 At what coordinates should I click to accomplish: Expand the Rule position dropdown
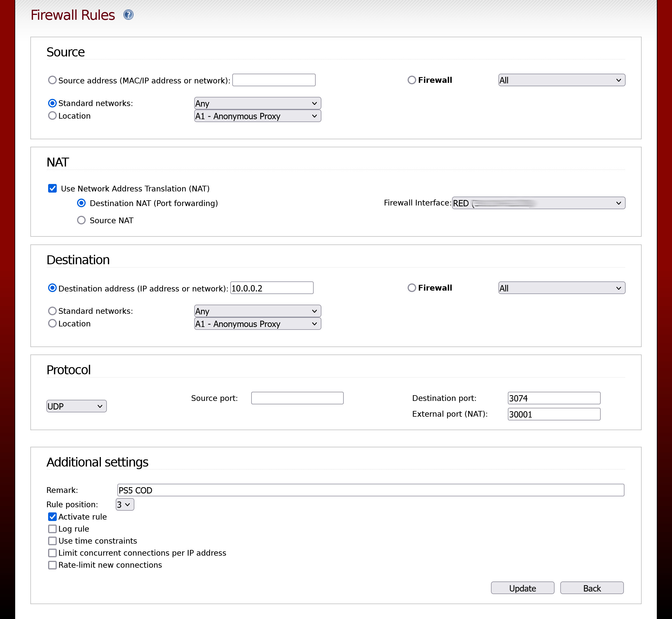click(125, 504)
